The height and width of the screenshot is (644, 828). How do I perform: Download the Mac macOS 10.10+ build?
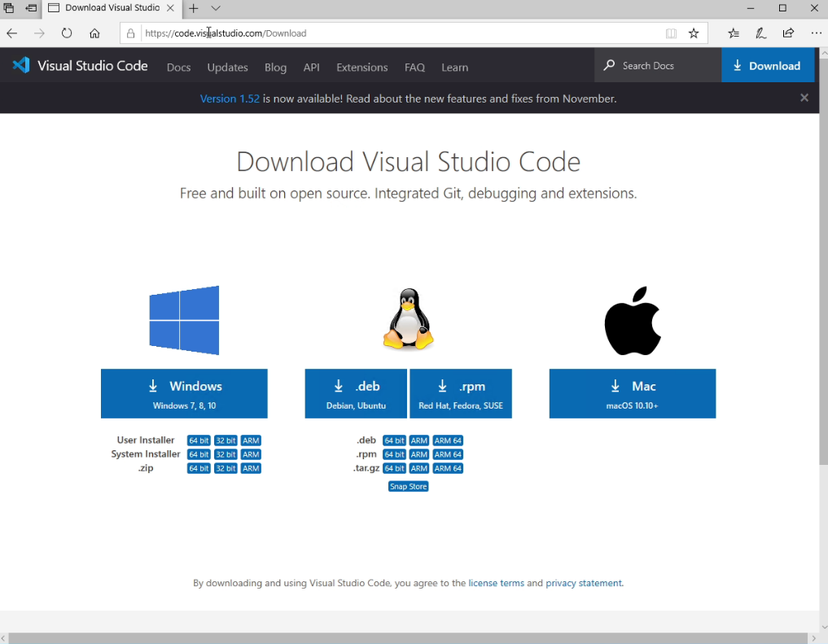(x=632, y=393)
